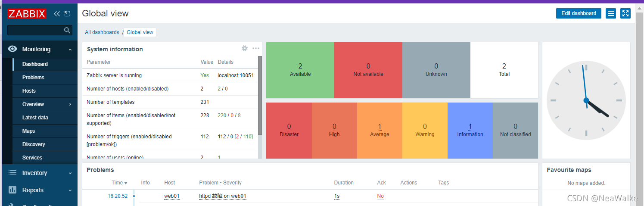
Task: Click the triggers value 112
Action: pyautogui.click(x=205, y=137)
